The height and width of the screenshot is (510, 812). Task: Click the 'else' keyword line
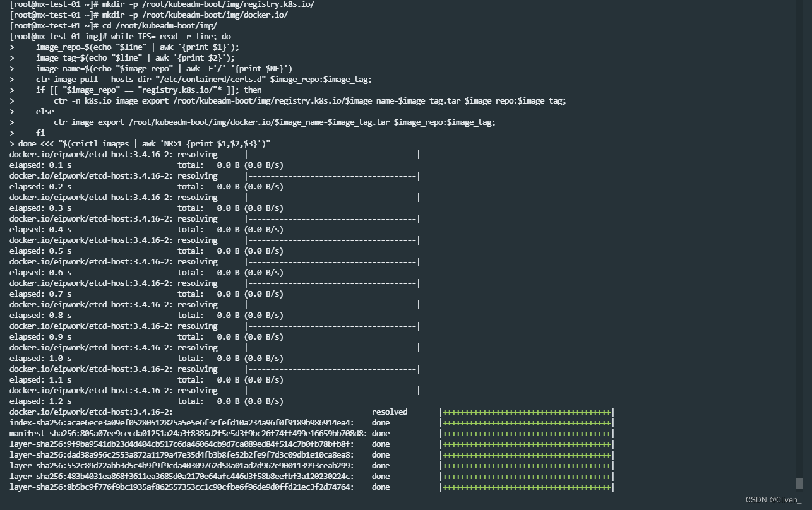45,112
